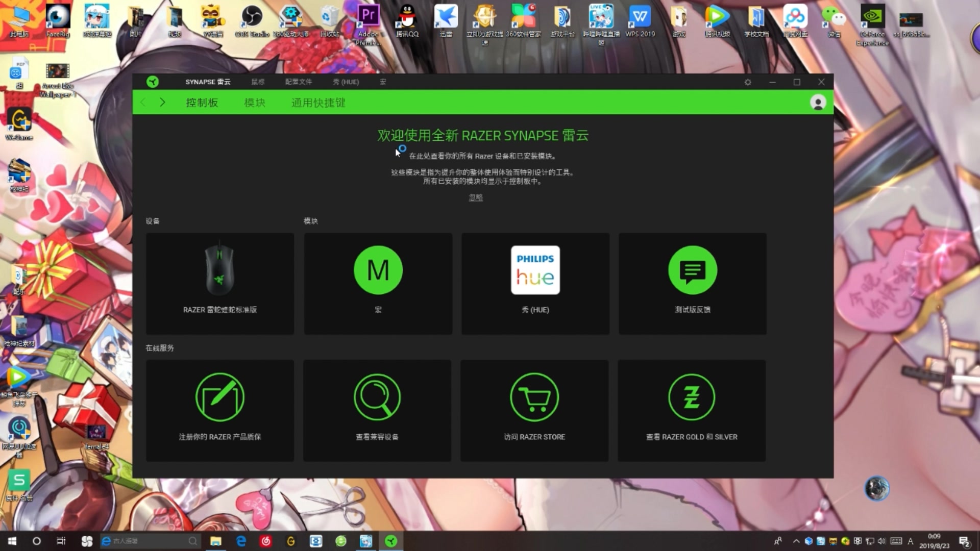Image resolution: width=980 pixels, height=551 pixels.
Task: Open GeForce Experience desktop shortcut
Action: tap(872, 24)
